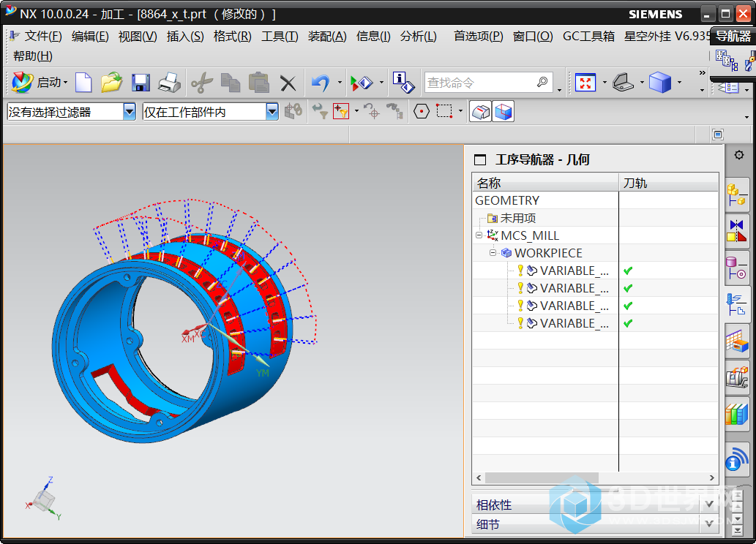Print using the printer icon
Screen dimensions: 756x544
169,83
